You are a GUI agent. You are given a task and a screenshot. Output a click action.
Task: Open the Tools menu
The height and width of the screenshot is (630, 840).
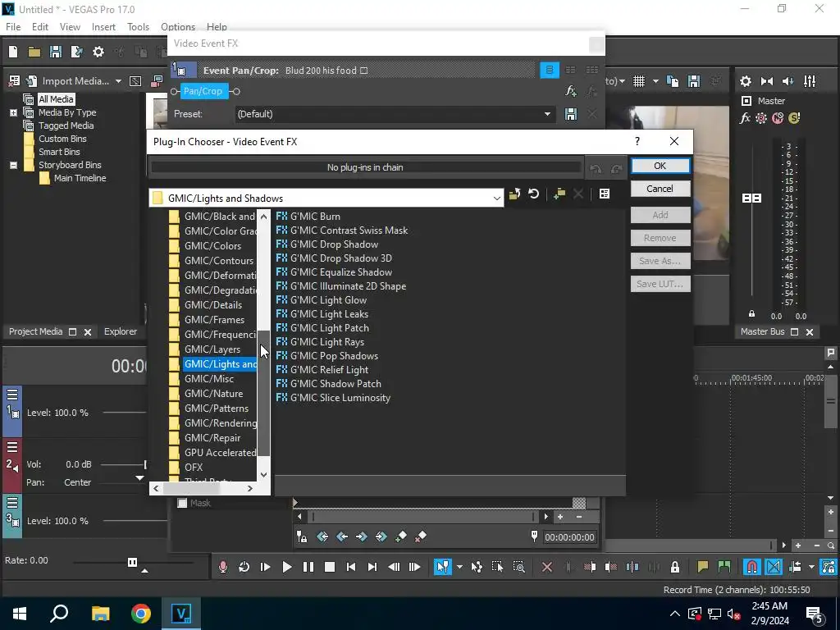pos(138,27)
